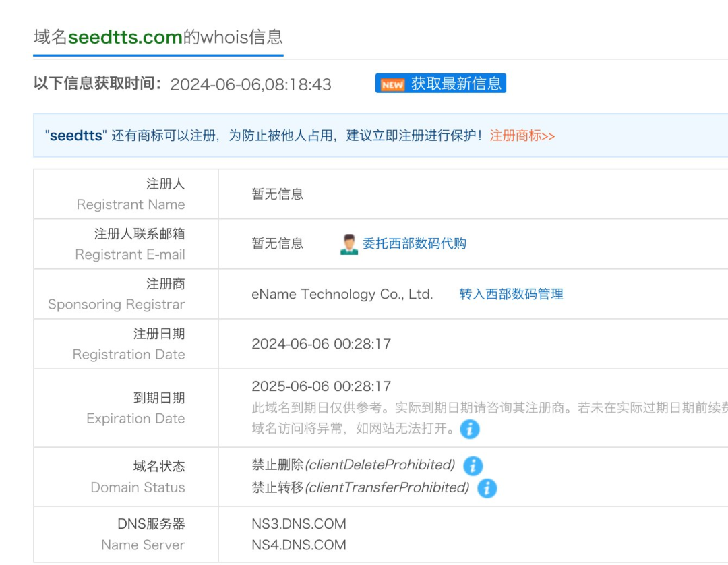Screen dimensions: 728x565
Task: Select the seedtts.com domain name in heading
Action: (125, 37)
